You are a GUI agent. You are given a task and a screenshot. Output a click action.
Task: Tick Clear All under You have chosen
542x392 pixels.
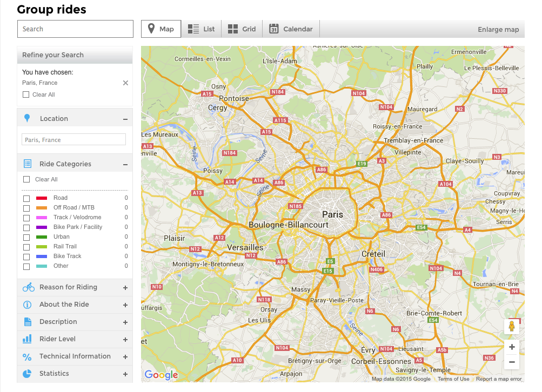pyautogui.click(x=26, y=94)
